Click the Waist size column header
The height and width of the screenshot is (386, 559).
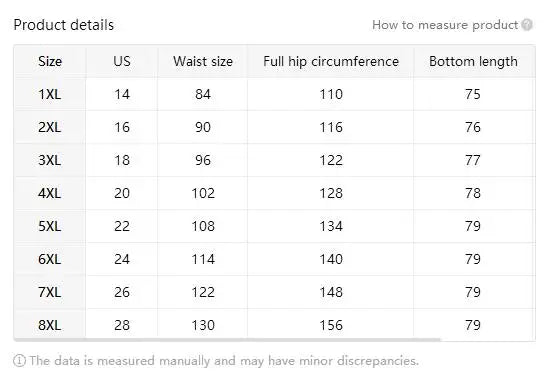tap(202, 61)
